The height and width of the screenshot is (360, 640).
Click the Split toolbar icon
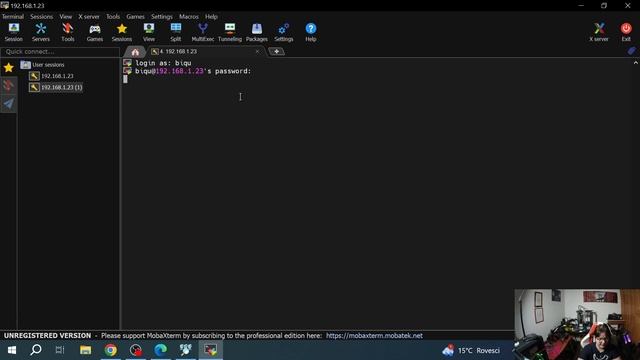click(x=176, y=32)
